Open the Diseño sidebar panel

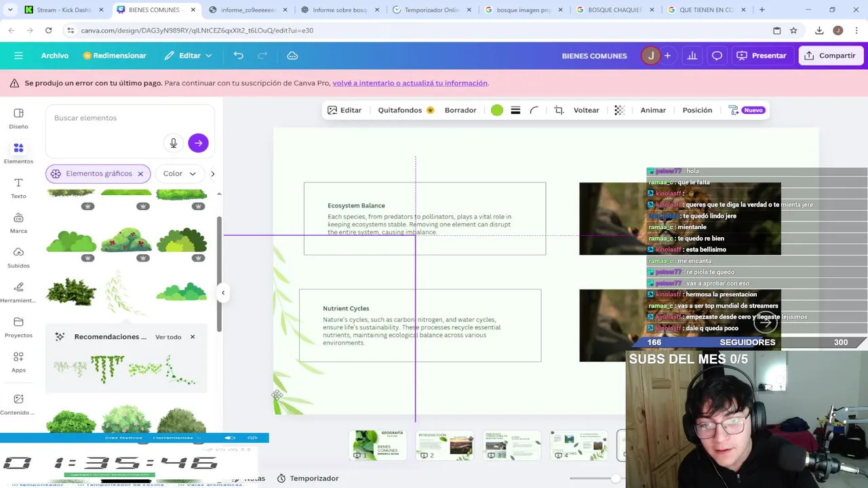click(18, 119)
